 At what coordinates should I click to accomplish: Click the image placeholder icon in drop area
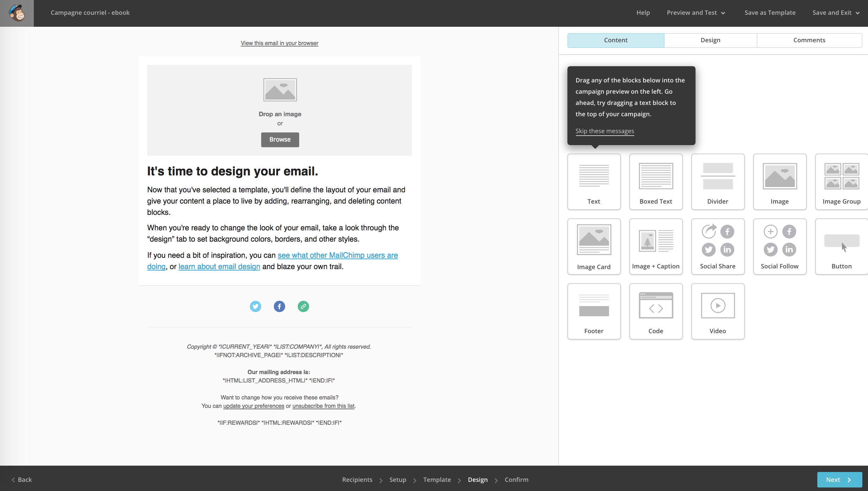tap(280, 90)
